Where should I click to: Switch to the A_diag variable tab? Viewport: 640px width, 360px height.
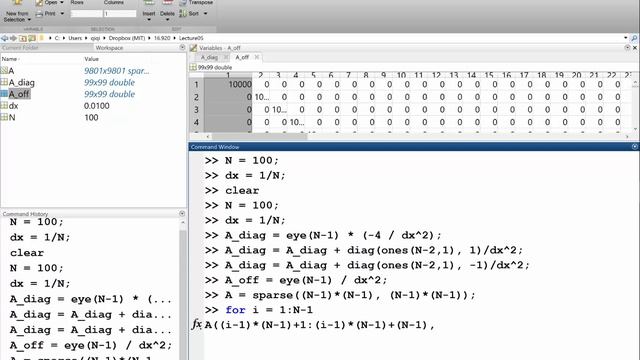209,58
